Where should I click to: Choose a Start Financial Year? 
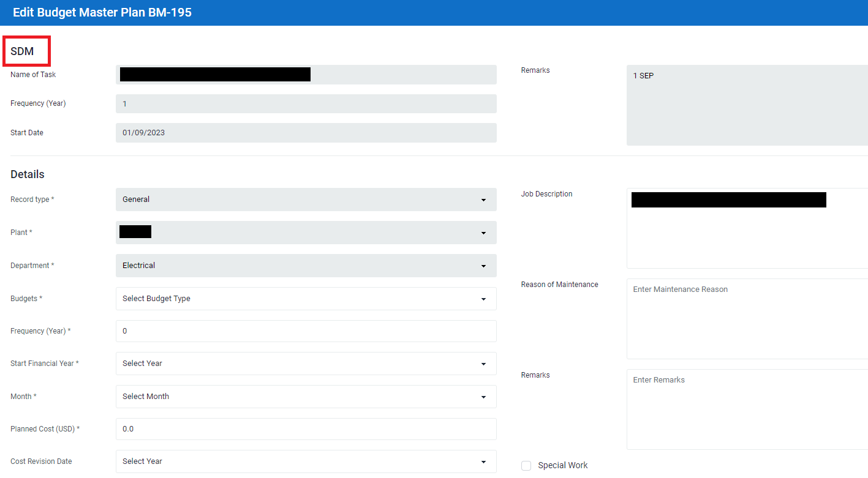point(306,364)
